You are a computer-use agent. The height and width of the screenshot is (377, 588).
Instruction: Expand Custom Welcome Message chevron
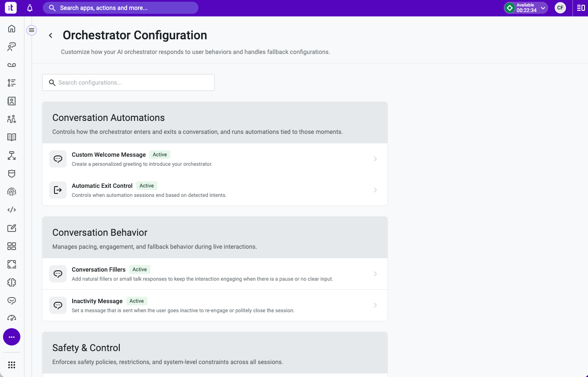tap(375, 159)
